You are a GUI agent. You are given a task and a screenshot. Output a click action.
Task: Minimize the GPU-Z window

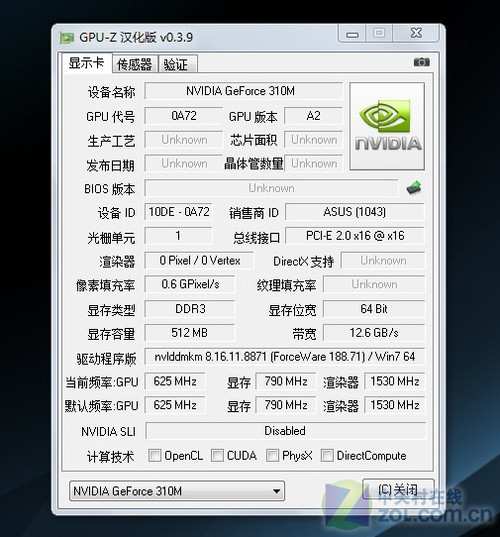coord(352,34)
